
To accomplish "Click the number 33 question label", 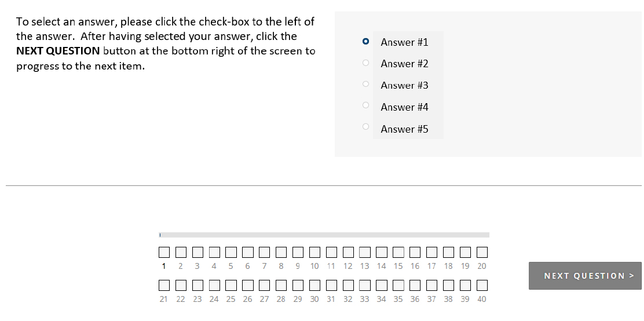I will pos(364,299).
